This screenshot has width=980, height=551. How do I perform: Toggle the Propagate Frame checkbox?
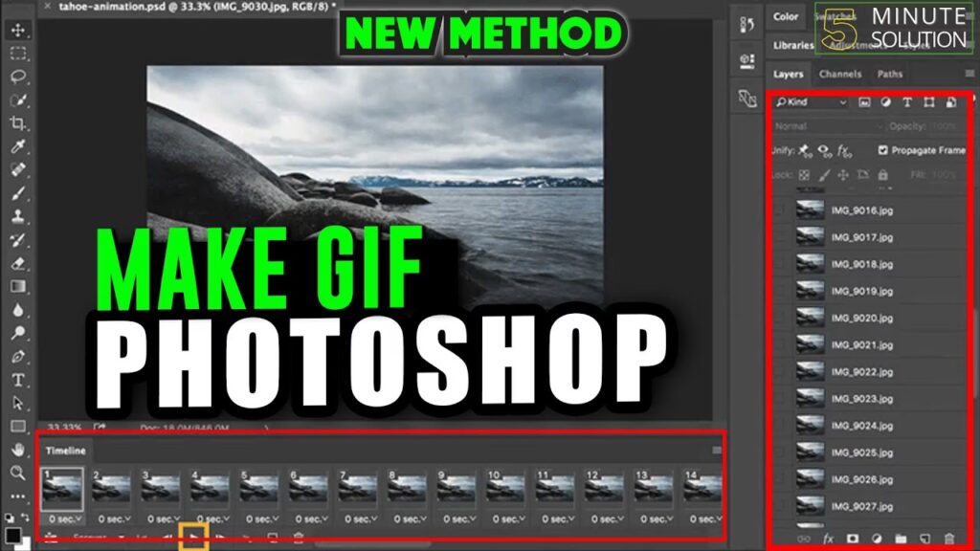pos(882,150)
